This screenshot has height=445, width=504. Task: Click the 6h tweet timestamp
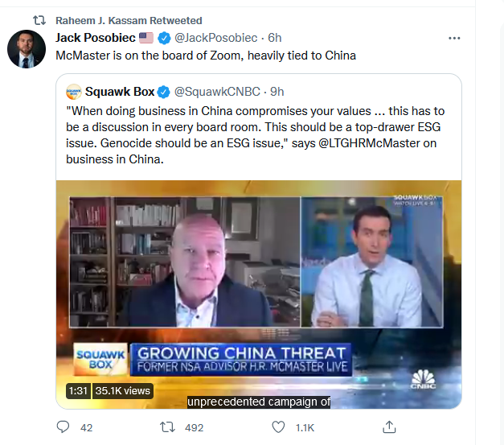(274, 38)
